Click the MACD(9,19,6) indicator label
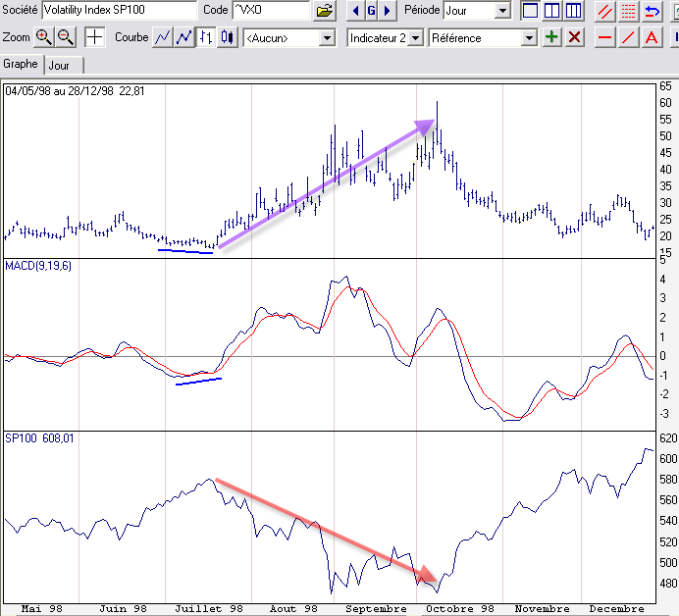The image size is (679, 616). click(x=38, y=266)
